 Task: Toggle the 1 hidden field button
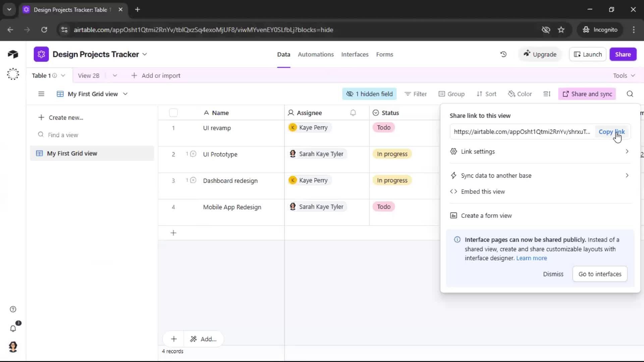369,94
